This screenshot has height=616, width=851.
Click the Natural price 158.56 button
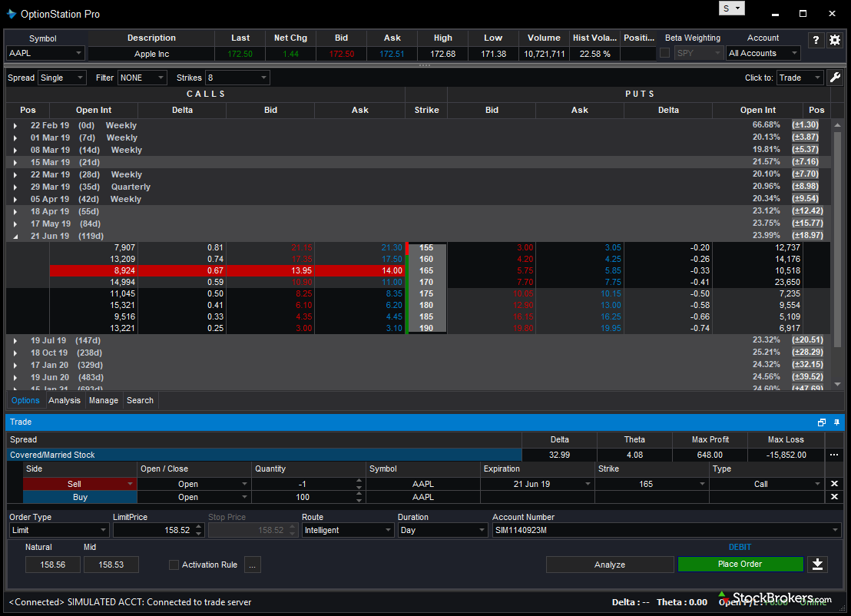point(53,565)
